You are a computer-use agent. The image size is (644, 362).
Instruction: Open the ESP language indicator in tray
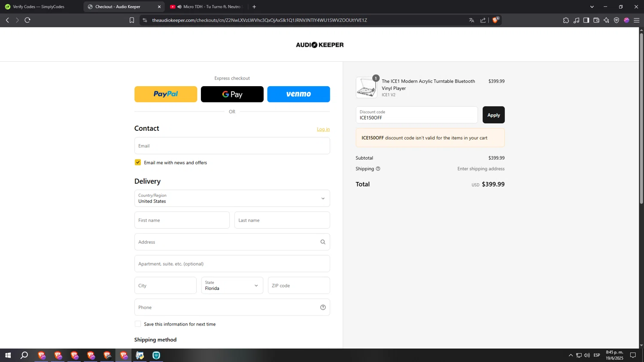tap(597, 355)
